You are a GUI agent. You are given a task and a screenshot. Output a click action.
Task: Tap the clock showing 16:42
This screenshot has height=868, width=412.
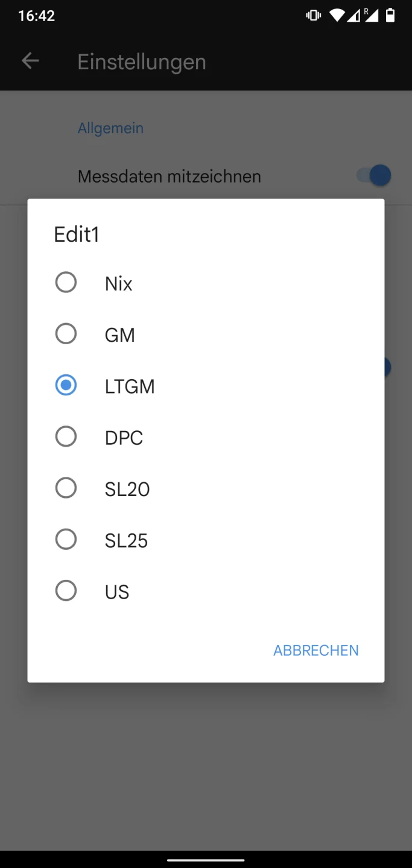[36, 16]
